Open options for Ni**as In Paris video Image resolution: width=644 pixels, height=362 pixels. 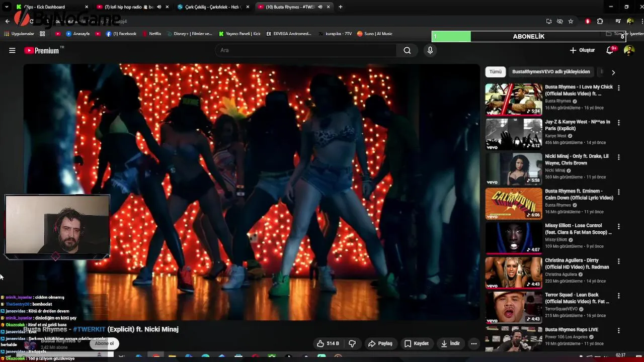618,122
